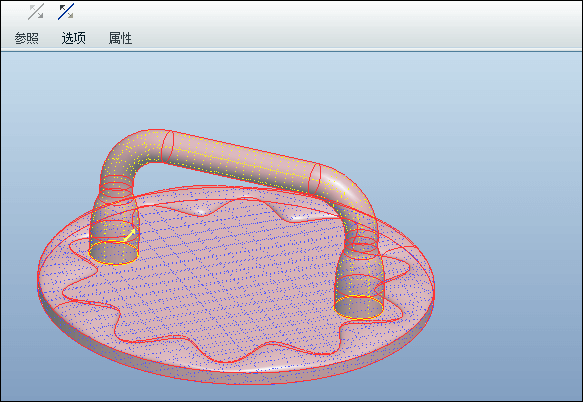Click the red seam on handle's left end
Screen dimensions: 583x402
click(166, 147)
